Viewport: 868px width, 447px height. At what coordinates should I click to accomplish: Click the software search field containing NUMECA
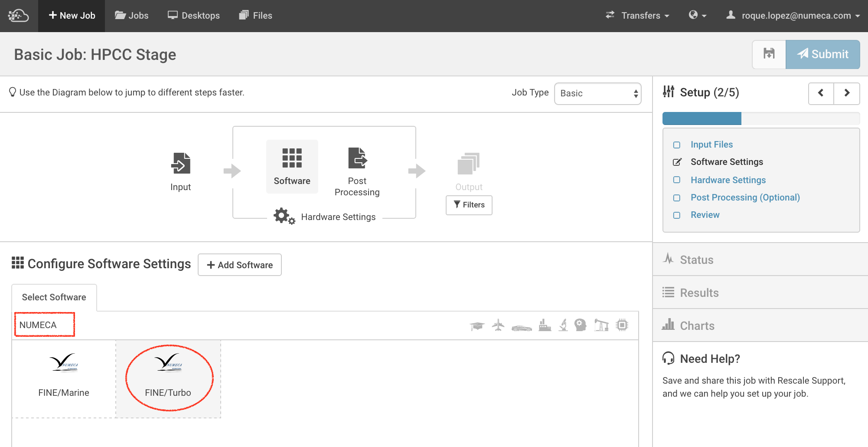click(x=45, y=325)
